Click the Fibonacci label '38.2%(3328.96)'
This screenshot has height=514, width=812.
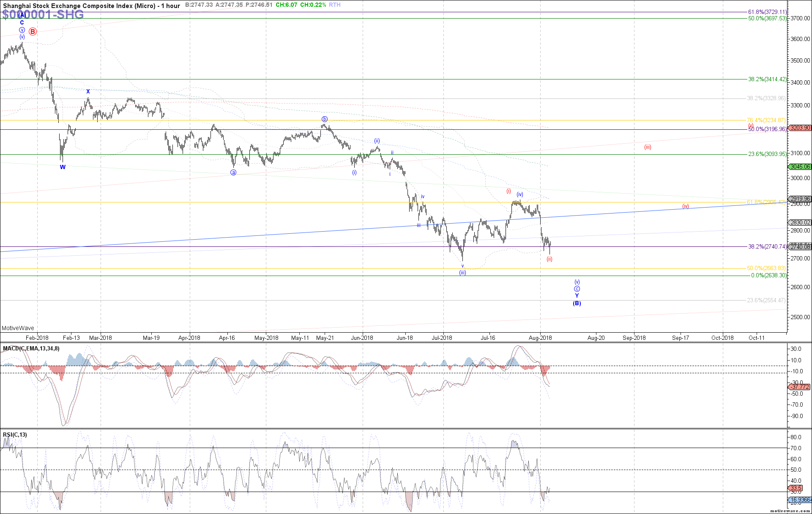(x=766, y=98)
